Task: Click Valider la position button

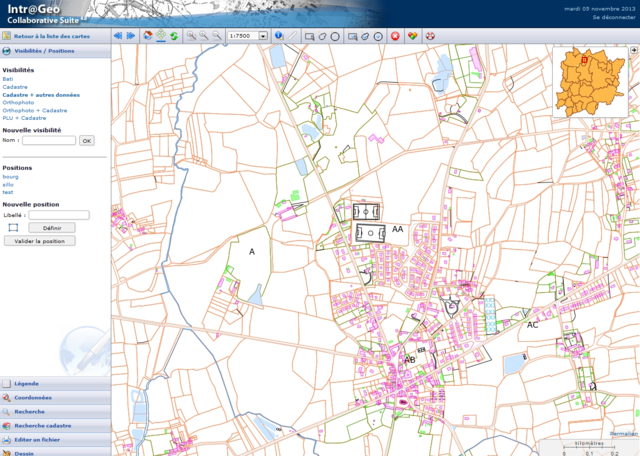Action: click(x=40, y=241)
